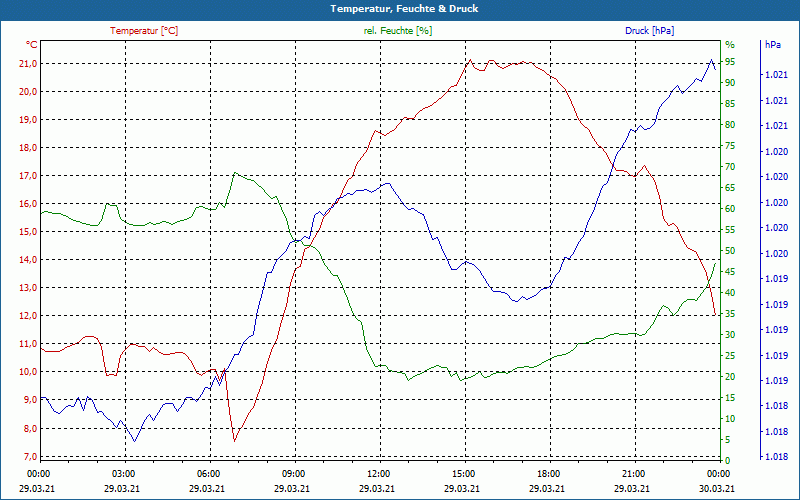Click the 16,0 temperature axis tick
This screenshot has width=800, height=500.
pyautogui.click(x=28, y=204)
